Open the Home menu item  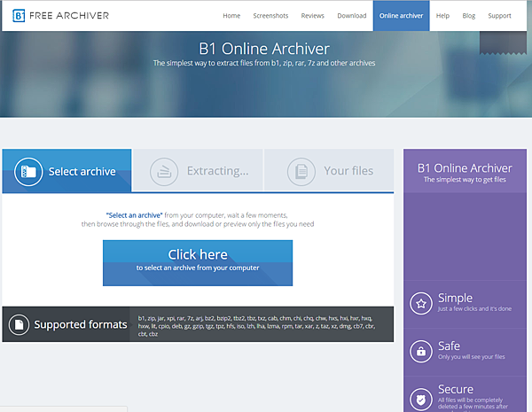[231, 16]
